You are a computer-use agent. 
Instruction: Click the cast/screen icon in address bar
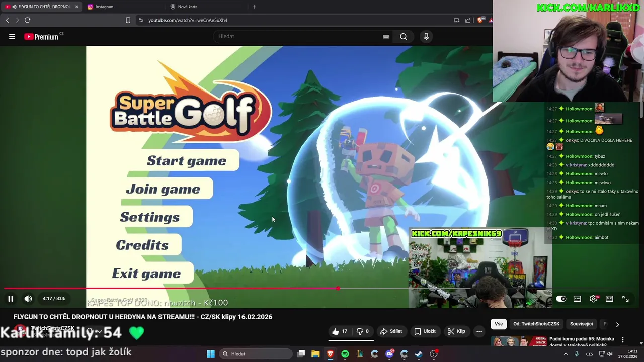[x=456, y=20]
